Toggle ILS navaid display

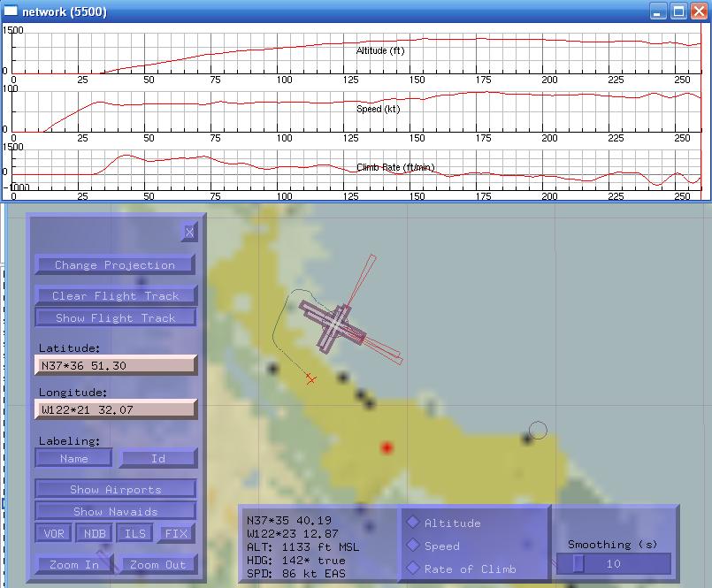[x=135, y=533]
